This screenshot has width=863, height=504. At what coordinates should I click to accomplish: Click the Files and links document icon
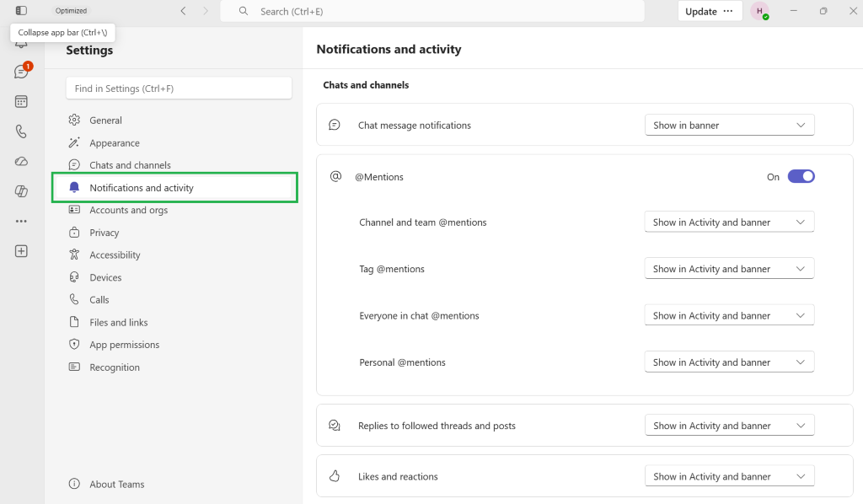[74, 322]
